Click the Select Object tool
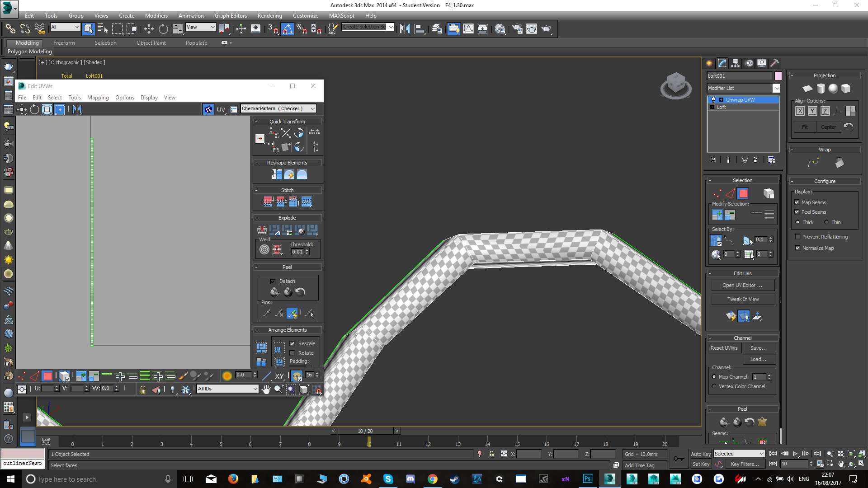This screenshot has width=868, height=488. 89,29
